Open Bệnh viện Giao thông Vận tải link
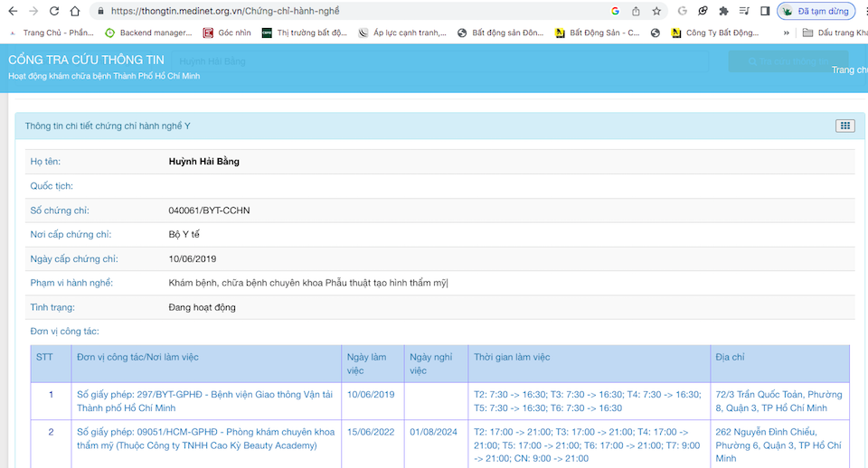The width and height of the screenshot is (868, 468). [204, 401]
